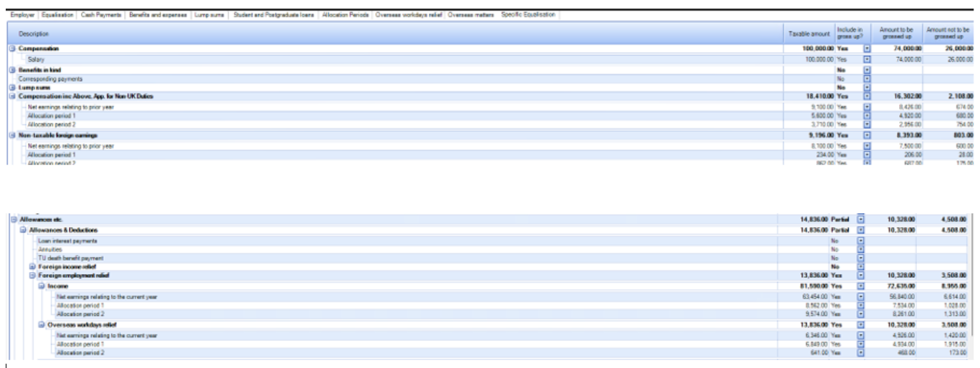The image size is (980, 368).
Task: Collapse the Overseas workdays relief subgroup
Action: point(42,324)
